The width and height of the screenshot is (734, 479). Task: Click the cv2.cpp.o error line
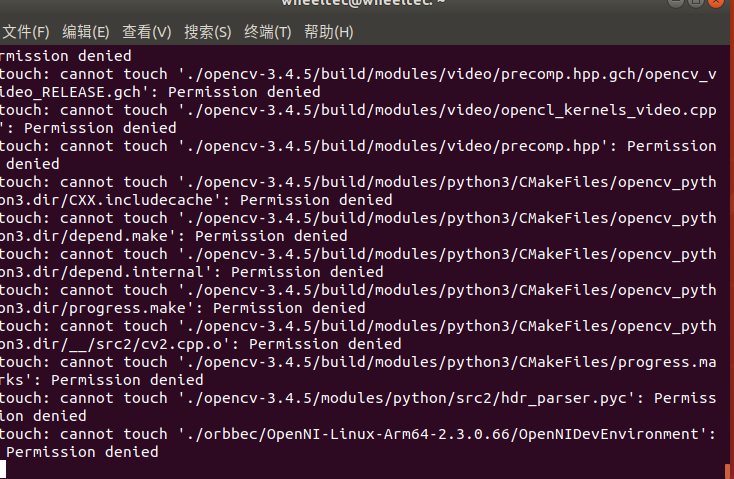358,335
